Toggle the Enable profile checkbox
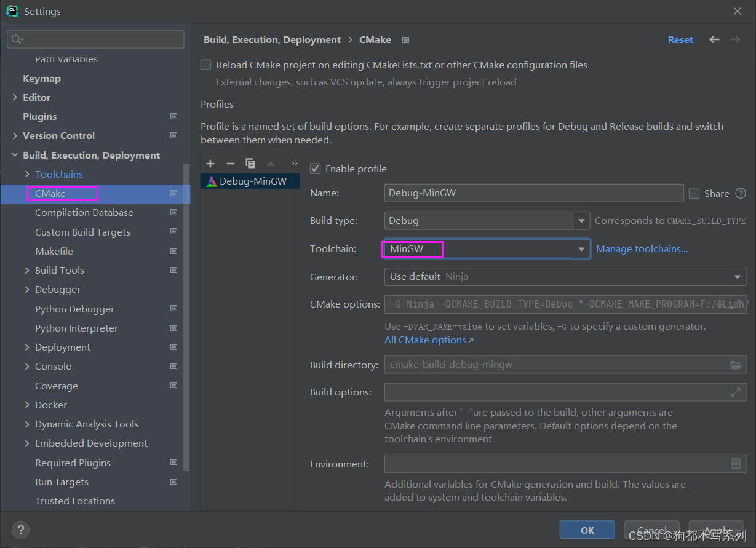 (316, 169)
